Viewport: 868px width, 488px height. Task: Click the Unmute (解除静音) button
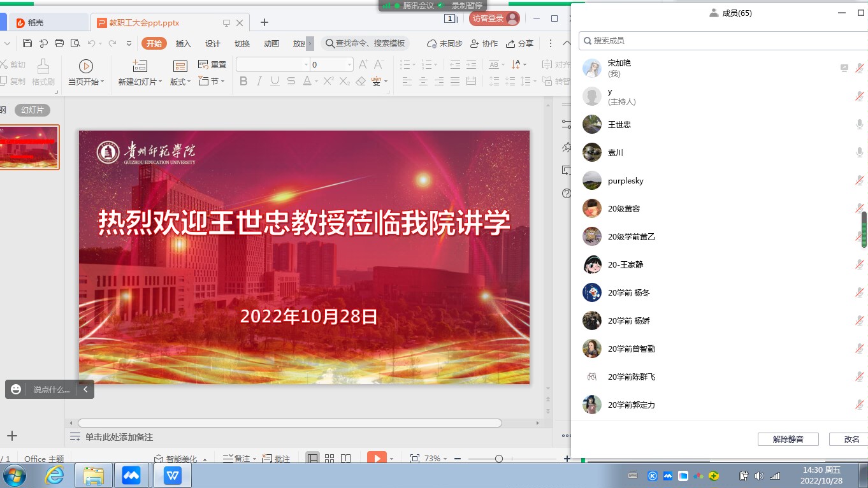tap(788, 439)
